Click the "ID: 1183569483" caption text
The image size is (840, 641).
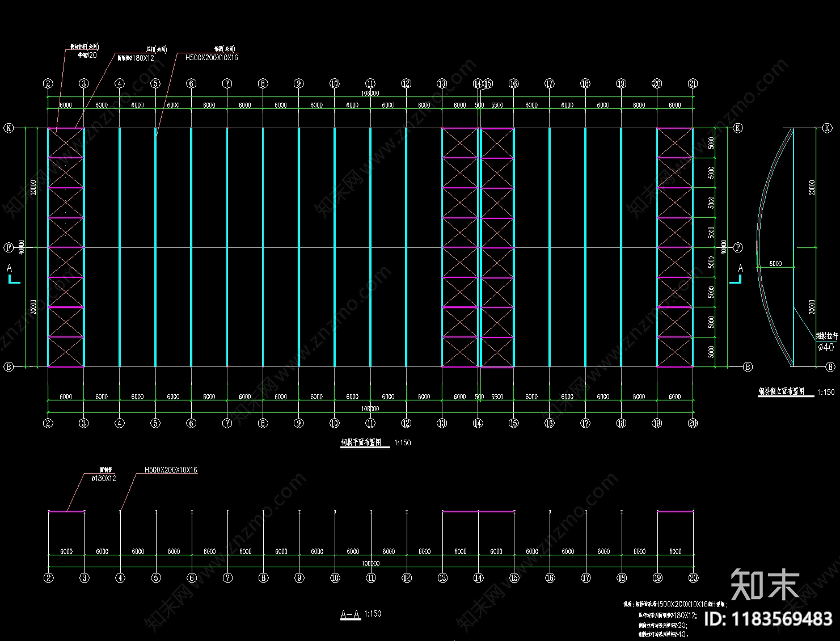pos(768,619)
